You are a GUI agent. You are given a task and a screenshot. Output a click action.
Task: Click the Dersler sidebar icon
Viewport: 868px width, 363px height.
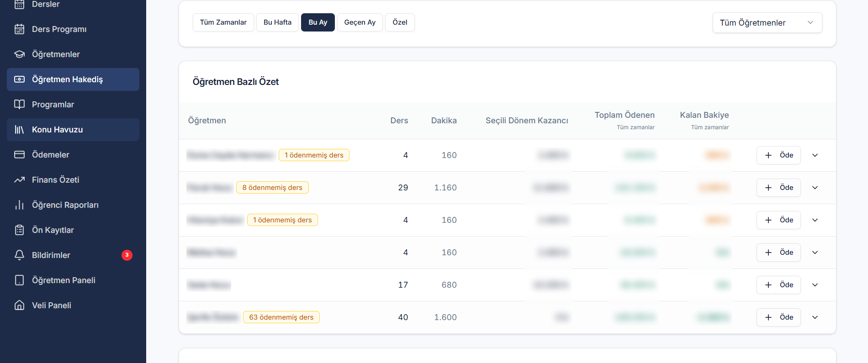[19, 5]
